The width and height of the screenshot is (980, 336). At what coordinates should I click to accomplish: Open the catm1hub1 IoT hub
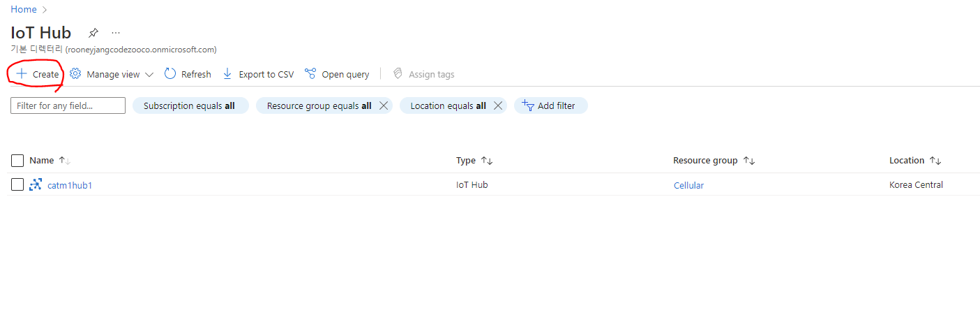click(x=70, y=185)
